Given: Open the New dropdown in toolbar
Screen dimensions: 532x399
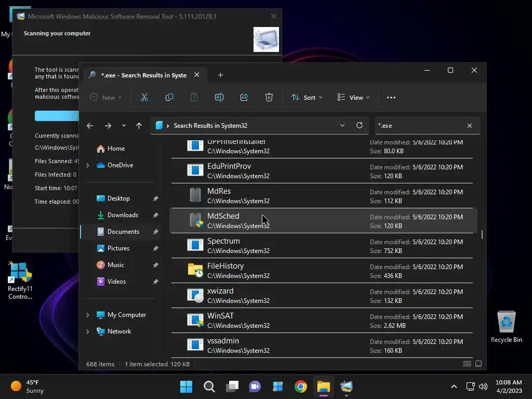Looking at the screenshot, I should [106, 97].
